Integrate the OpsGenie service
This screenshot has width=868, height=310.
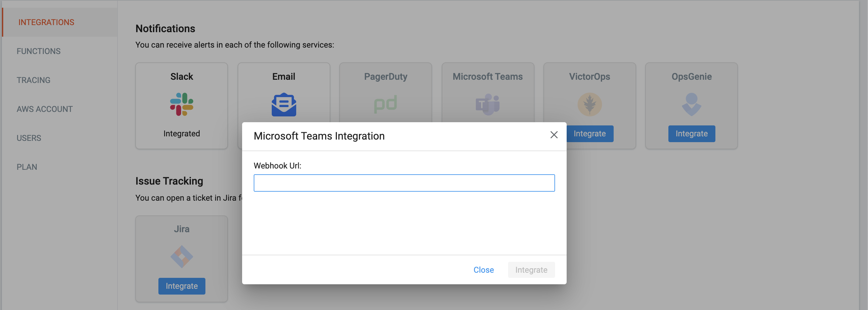pyautogui.click(x=692, y=134)
